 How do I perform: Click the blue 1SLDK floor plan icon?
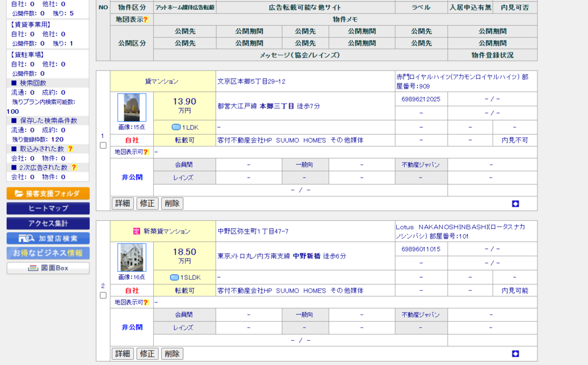[175, 277]
